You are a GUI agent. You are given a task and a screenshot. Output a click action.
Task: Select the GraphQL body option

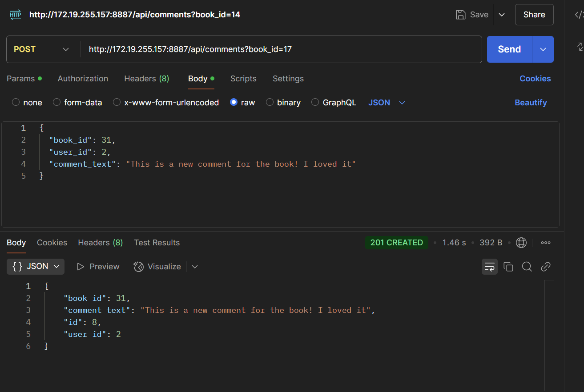tap(334, 103)
